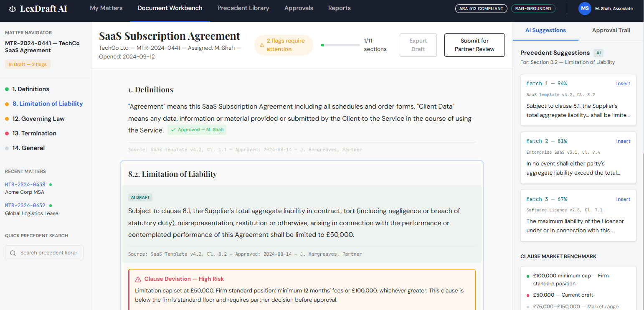This screenshot has width=644, height=310.
Task: Click Enterprise SaaS v3.1, Cl. 9.4 source
Action: (563, 152)
